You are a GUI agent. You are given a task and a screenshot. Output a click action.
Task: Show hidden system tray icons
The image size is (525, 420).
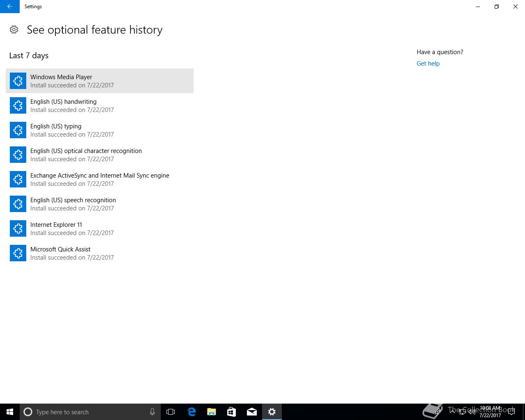tap(453, 412)
